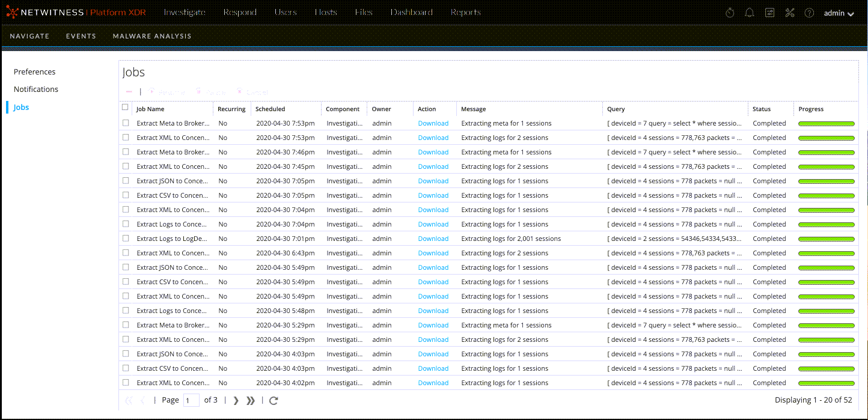Switch to the Malware Analysis tab
The height and width of the screenshot is (420, 868).
pyautogui.click(x=152, y=36)
